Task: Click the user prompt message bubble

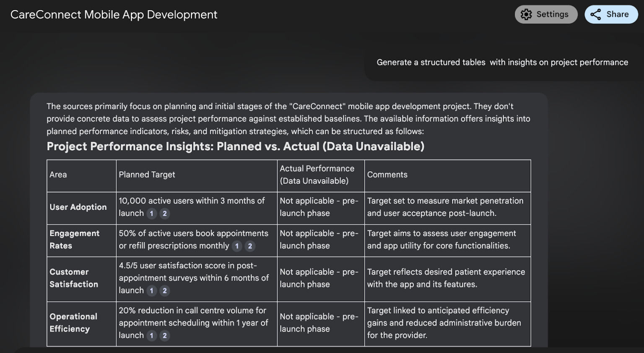Action: click(x=502, y=63)
